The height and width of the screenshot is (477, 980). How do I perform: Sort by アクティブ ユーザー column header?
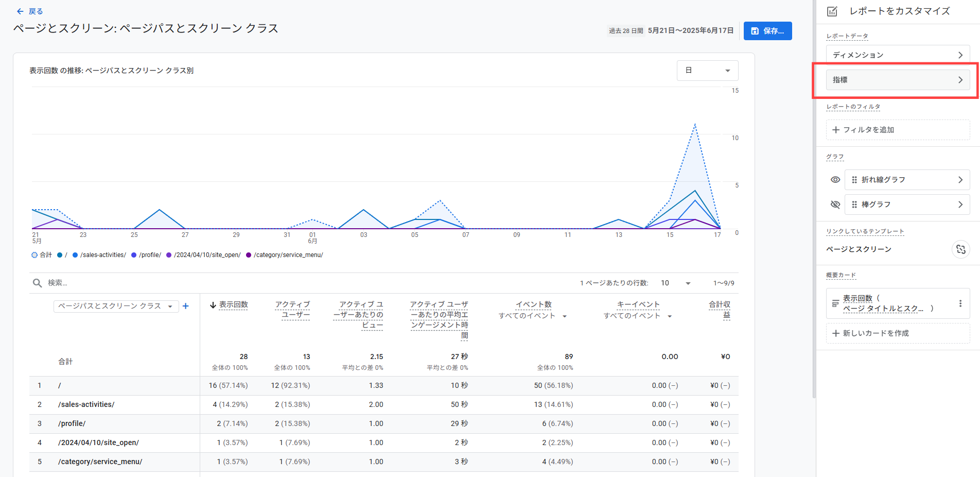click(x=293, y=310)
